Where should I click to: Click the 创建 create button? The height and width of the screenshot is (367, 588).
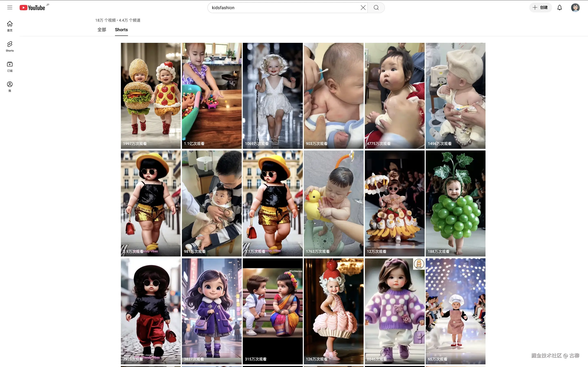coord(540,8)
